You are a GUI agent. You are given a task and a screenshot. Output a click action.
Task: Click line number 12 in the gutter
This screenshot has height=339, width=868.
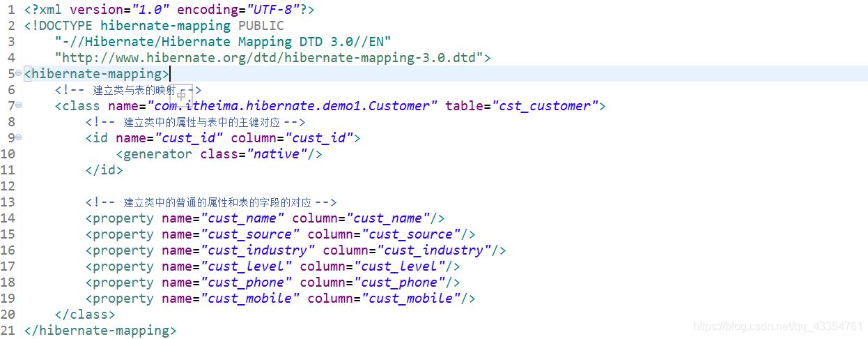pyautogui.click(x=8, y=186)
